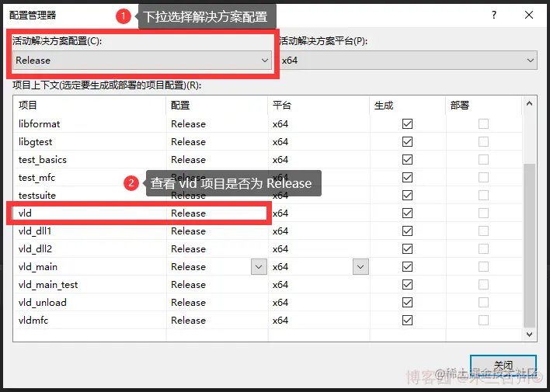Toggle build checkbox for vld_dll1
The width and height of the screenshot is (550, 392).
407,231
